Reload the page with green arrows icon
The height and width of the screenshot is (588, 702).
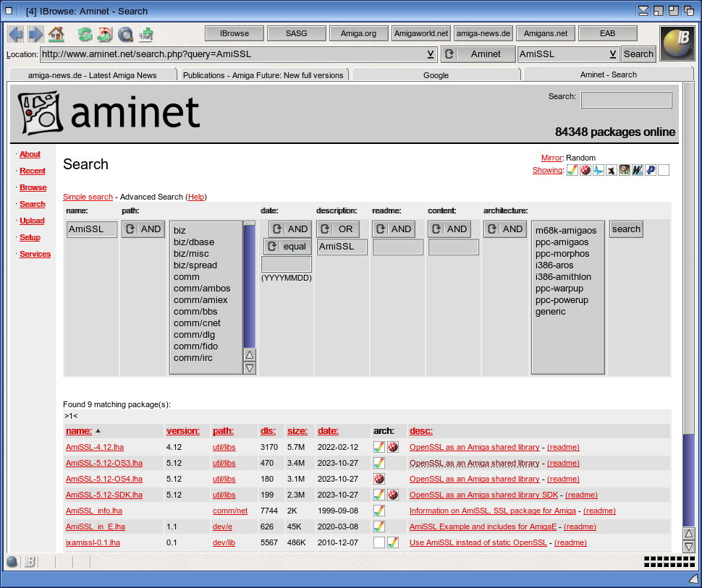pos(85,34)
